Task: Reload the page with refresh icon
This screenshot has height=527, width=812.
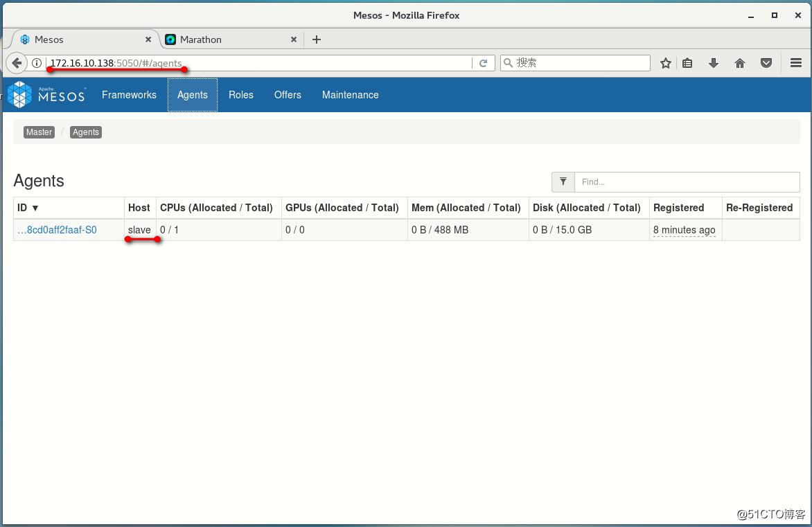Action: coord(483,63)
